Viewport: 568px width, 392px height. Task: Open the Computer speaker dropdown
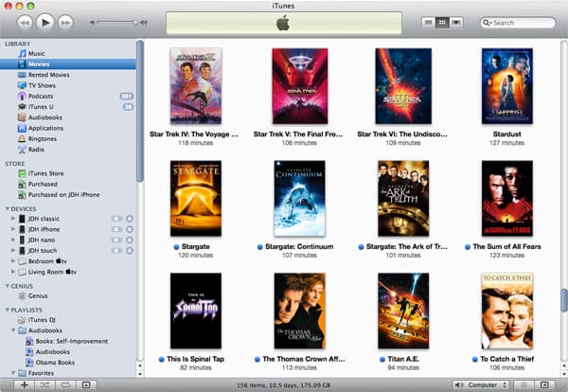(x=482, y=385)
